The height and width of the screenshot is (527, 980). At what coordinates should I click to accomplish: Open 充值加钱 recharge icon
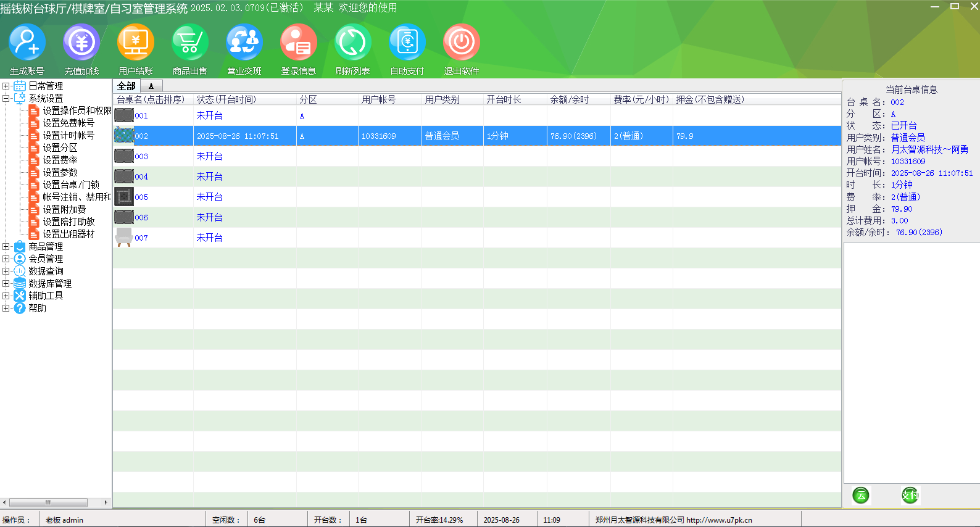point(81,43)
